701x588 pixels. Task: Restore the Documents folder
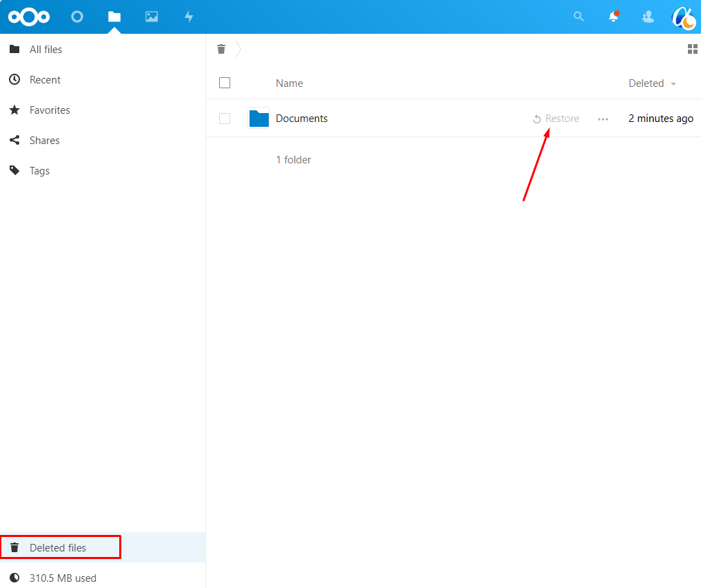pos(556,119)
